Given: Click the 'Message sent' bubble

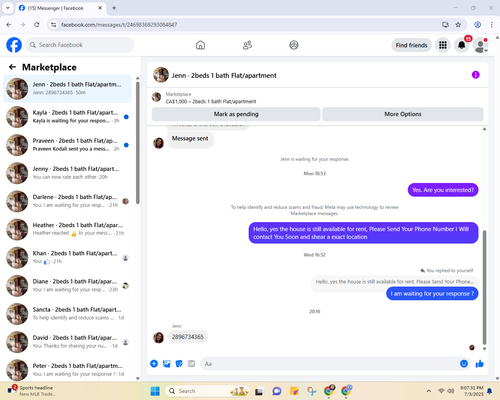Looking at the screenshot, I should point(190,139).
